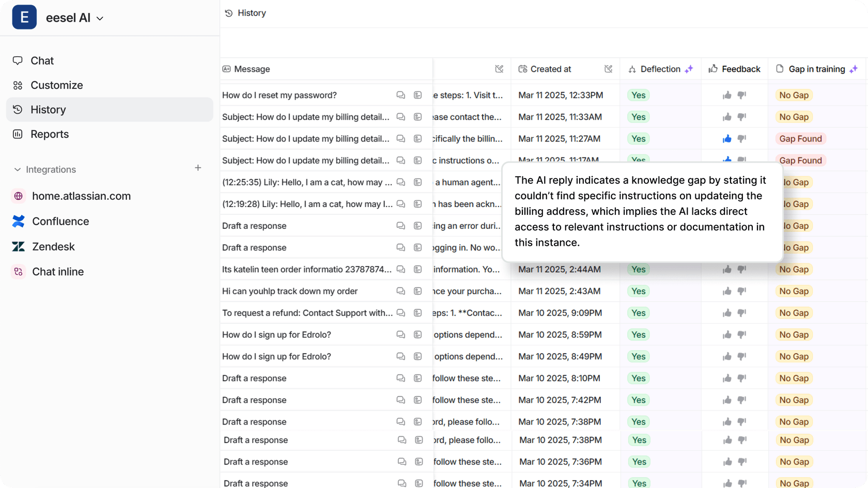Screen dimensions: 868x488
Task: Open conversation icon for password reset message
Action: pos(400,95)
